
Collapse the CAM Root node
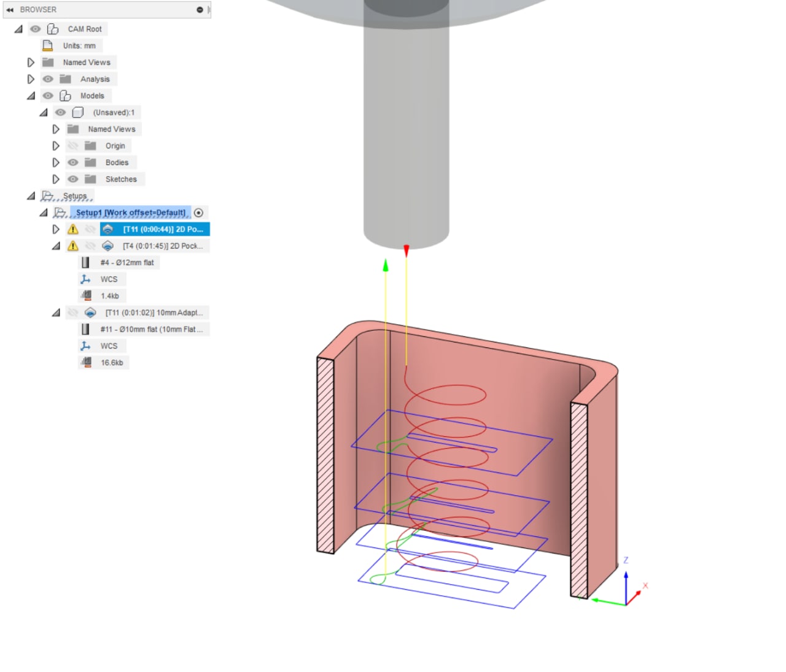(x=18, y=29)
